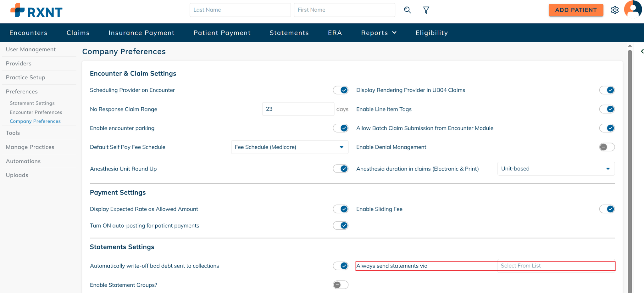Open Default Self Pay Fee Schedule dropdown
The width and height of the screenshot is (644, 293).
click(289, 147)
